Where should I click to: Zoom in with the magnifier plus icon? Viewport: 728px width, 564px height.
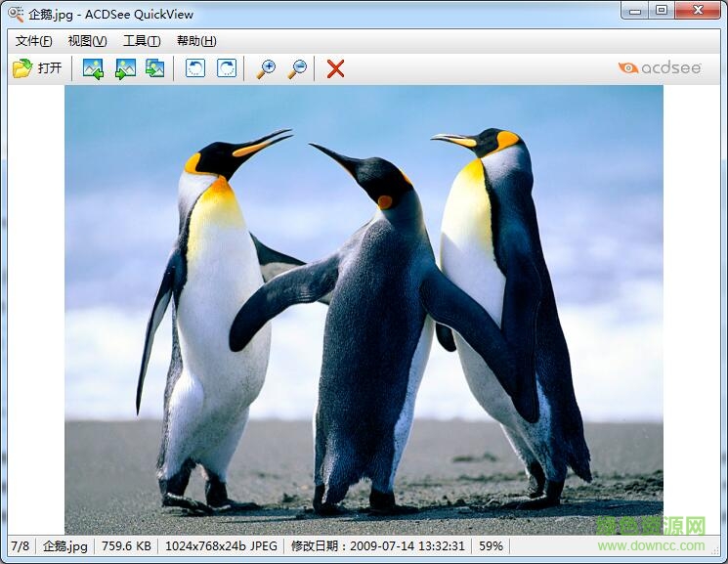266,68
